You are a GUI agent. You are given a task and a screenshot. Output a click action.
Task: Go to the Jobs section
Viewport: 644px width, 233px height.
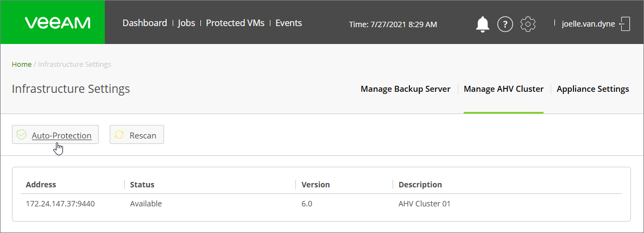tap(186, 23)
